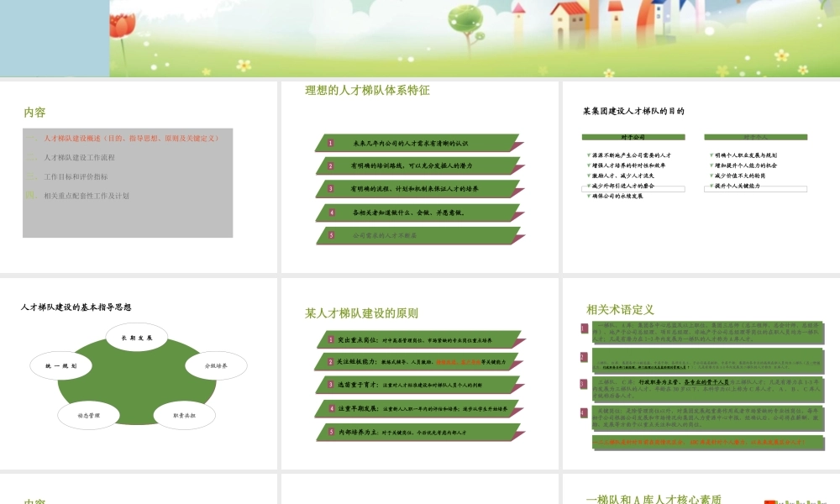Open the '某人才梯队建设的原则' slide thumbnail
840x504 pixels.
(419, 373)
